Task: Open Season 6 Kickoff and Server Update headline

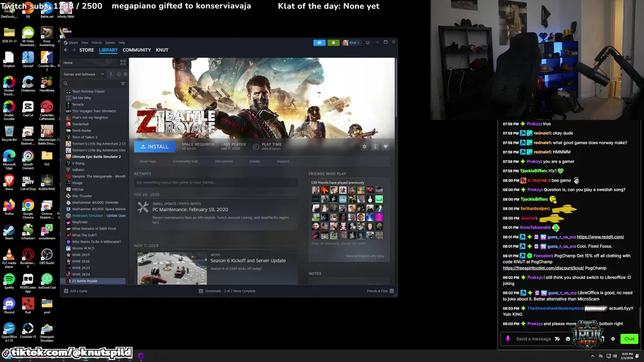Action: click(x=248, y=260)
